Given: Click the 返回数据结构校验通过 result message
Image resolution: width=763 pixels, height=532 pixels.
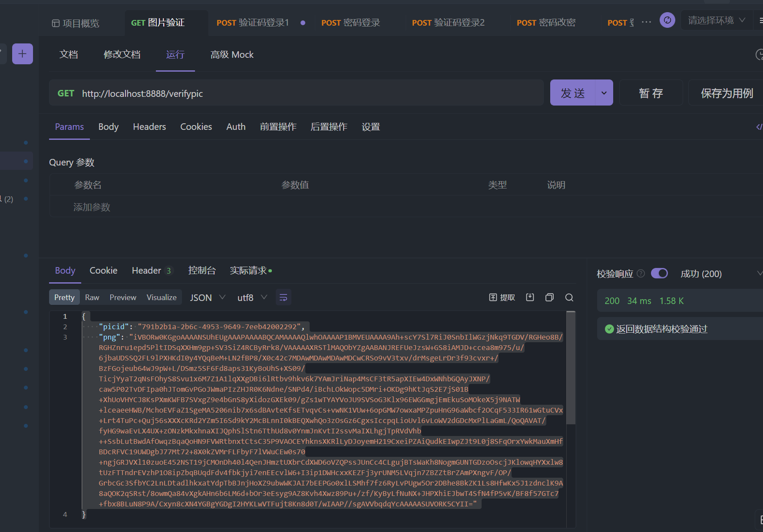Looking at the screenshot, I should click(x=661, y=329).
